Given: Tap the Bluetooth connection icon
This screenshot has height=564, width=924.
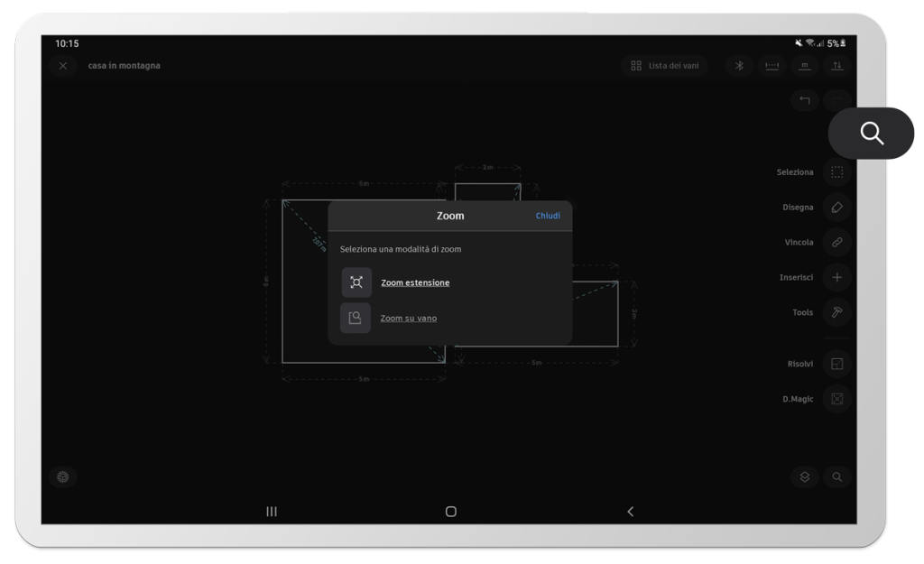Looking at the screenshot, I should 739,65.
